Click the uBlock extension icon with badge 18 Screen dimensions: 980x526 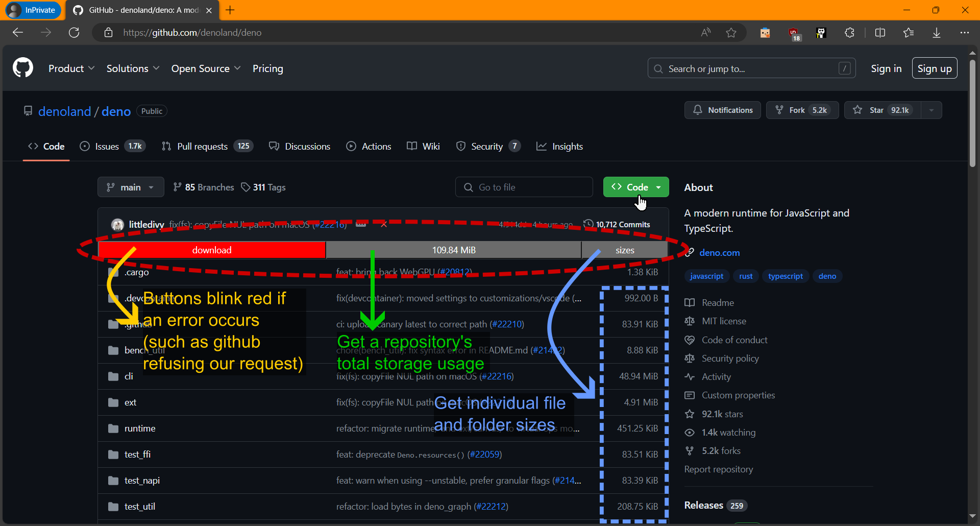pyautogui.click(x=794, y=34)
